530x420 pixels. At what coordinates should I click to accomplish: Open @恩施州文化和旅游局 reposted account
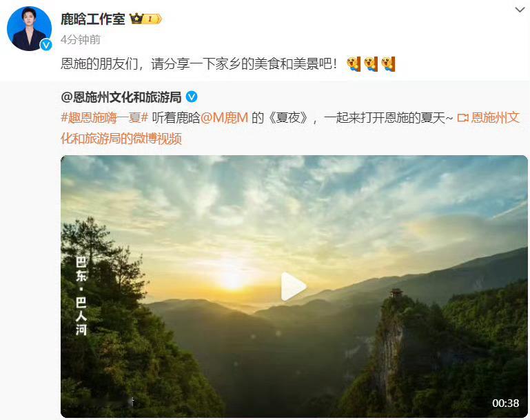[x=121, y=97]
